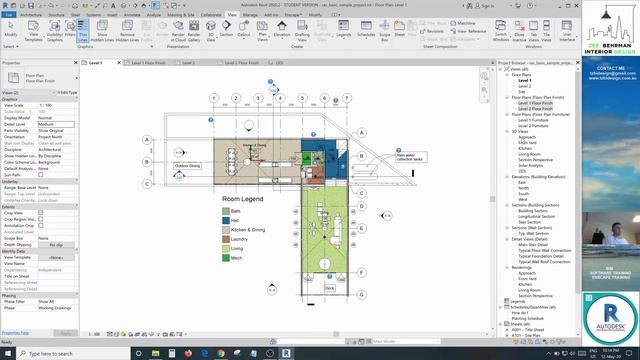Edit the Detail Level value field
Image resolution: width=640 pixels, height=360 pixels.
pos(56,124)
